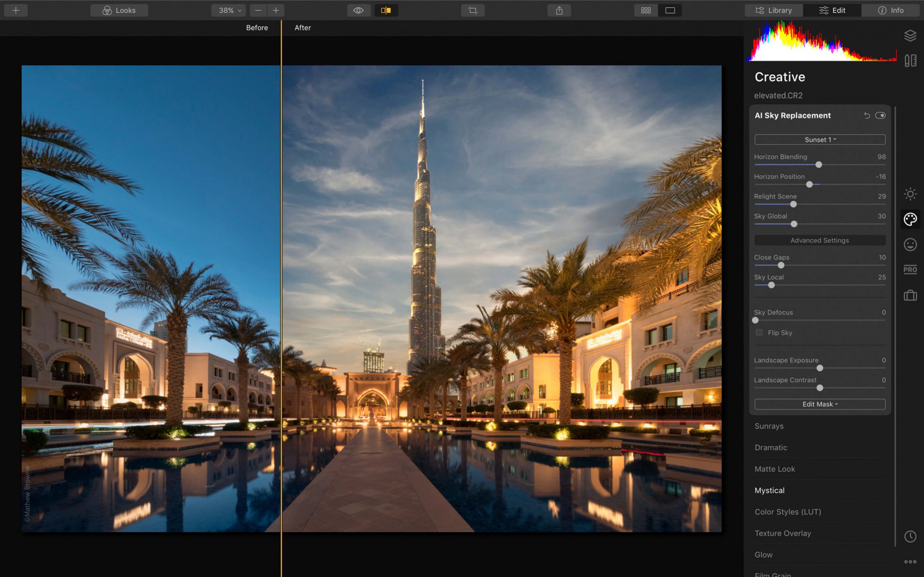
Task: Open the Share/Export icon
Action: [x=560, y=9]
